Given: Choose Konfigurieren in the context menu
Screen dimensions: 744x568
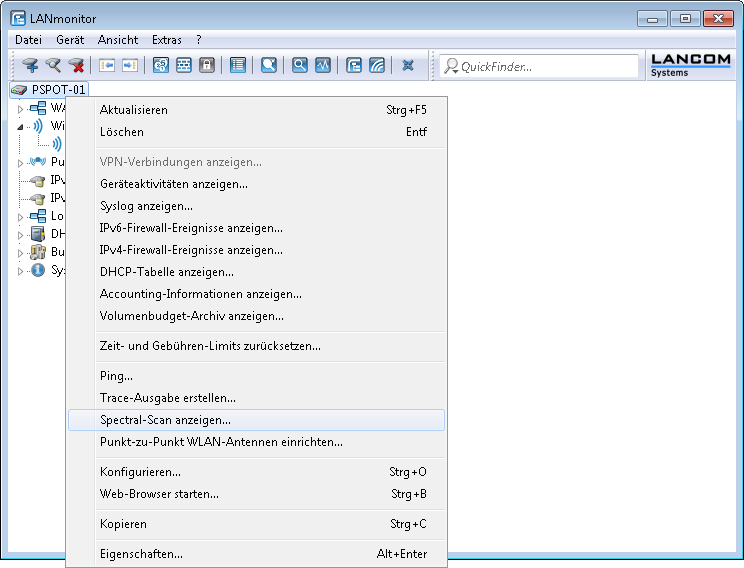Looking at the screenshot, I should coord(140,472).
